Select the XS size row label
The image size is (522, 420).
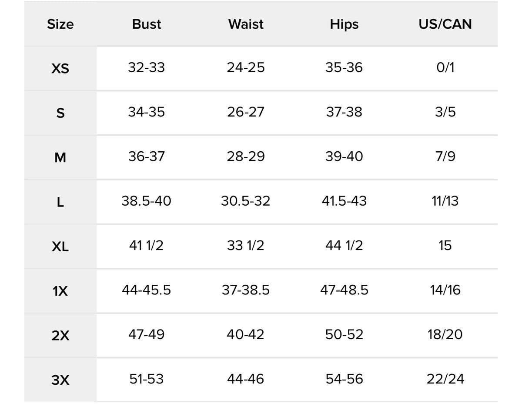coord(60,69)
